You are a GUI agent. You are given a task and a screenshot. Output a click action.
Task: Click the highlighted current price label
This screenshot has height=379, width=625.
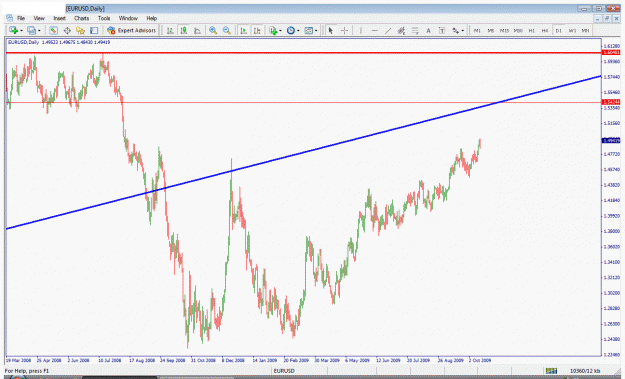click(611, 140)
